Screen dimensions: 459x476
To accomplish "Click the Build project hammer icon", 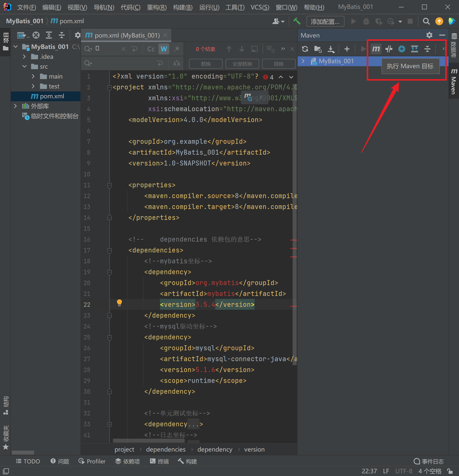I will pos(297,21).
